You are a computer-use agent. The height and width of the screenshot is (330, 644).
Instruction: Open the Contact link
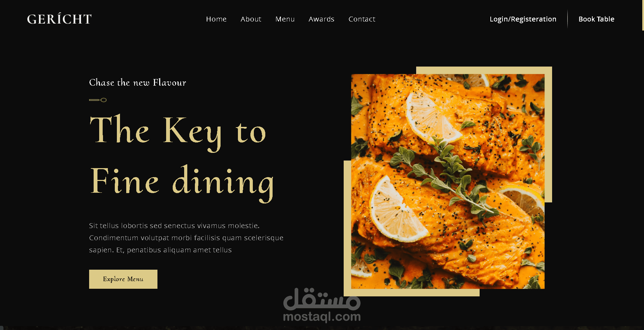click(362, 19)
